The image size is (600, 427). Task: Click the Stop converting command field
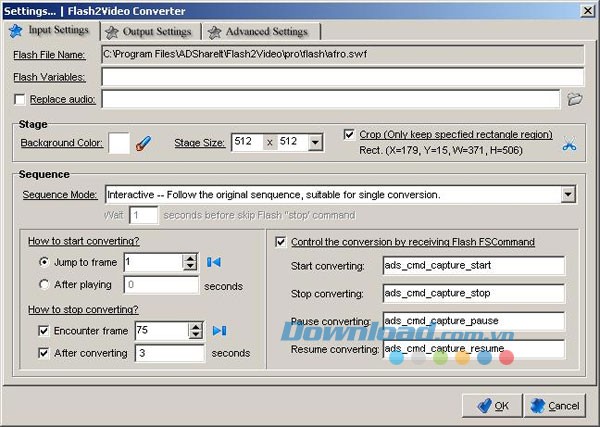pyautogui.click(x=474, y=293)
